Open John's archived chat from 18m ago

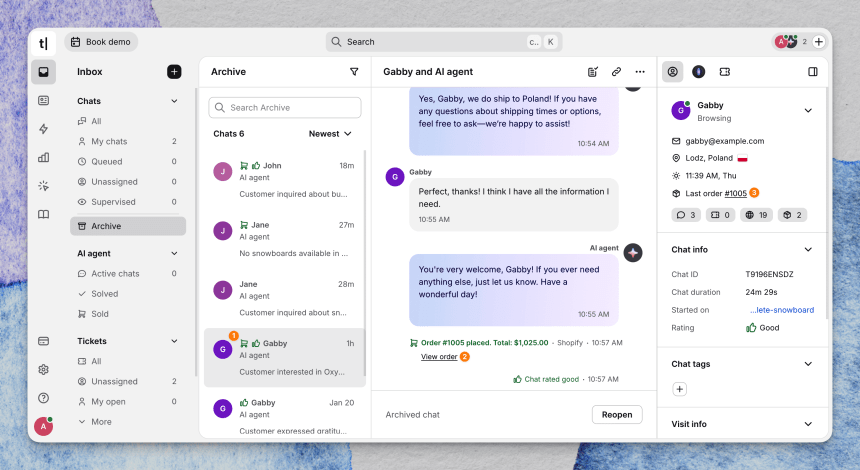pos(284,180)
